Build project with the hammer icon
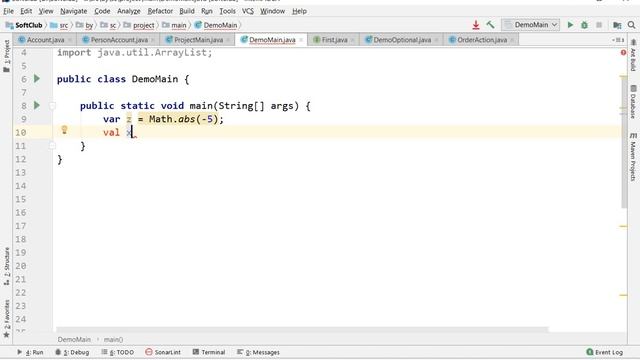 point(490,25)
